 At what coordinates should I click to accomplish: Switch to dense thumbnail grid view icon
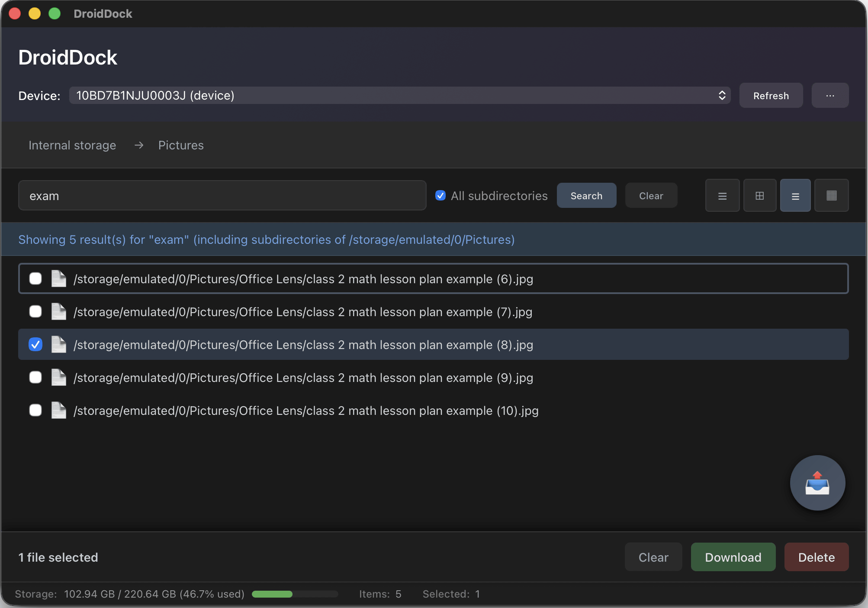click(831, 196)
